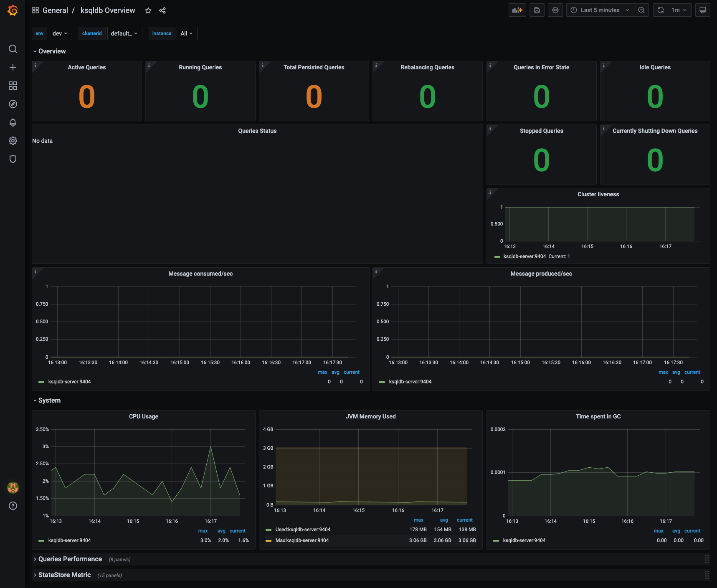Share the dashboard via share icon
Screen dimensions: 717x588
click(162, 10)
